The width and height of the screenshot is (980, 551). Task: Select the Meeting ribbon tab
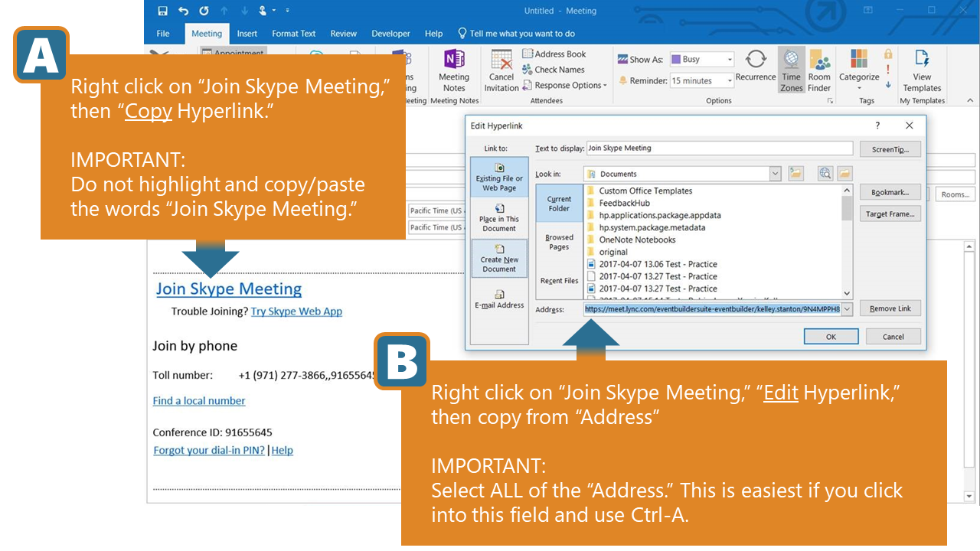(207, 34)
